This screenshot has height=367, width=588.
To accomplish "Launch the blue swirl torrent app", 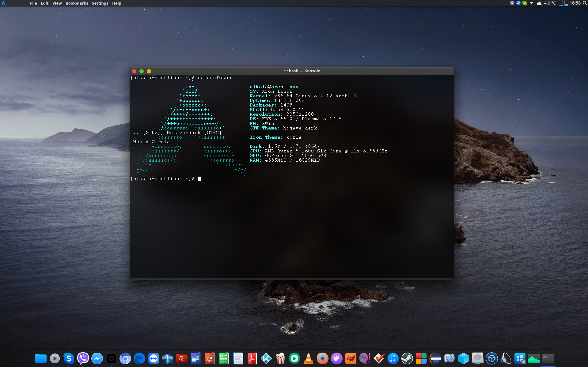I will [139, 358].
